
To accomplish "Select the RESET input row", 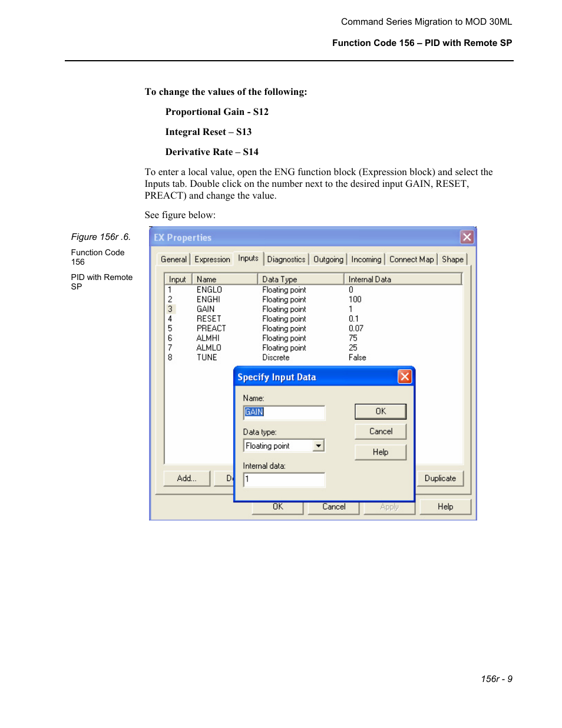I will pos(313,319).
